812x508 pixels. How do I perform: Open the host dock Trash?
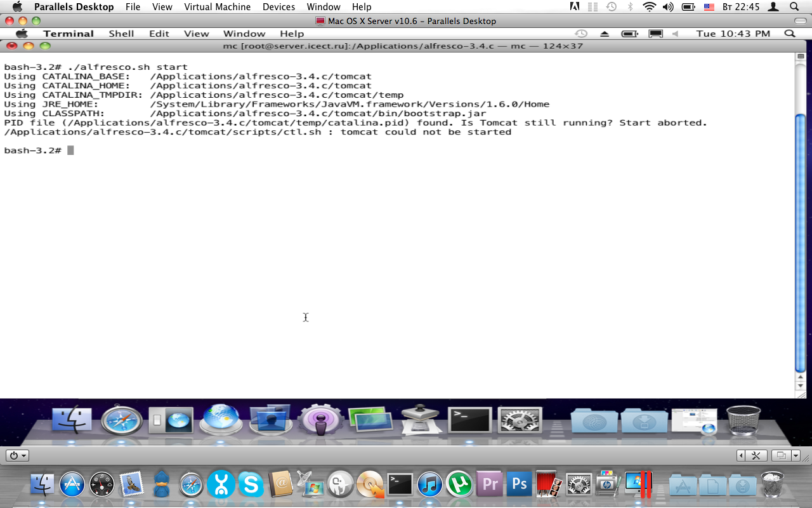[772, 485]
